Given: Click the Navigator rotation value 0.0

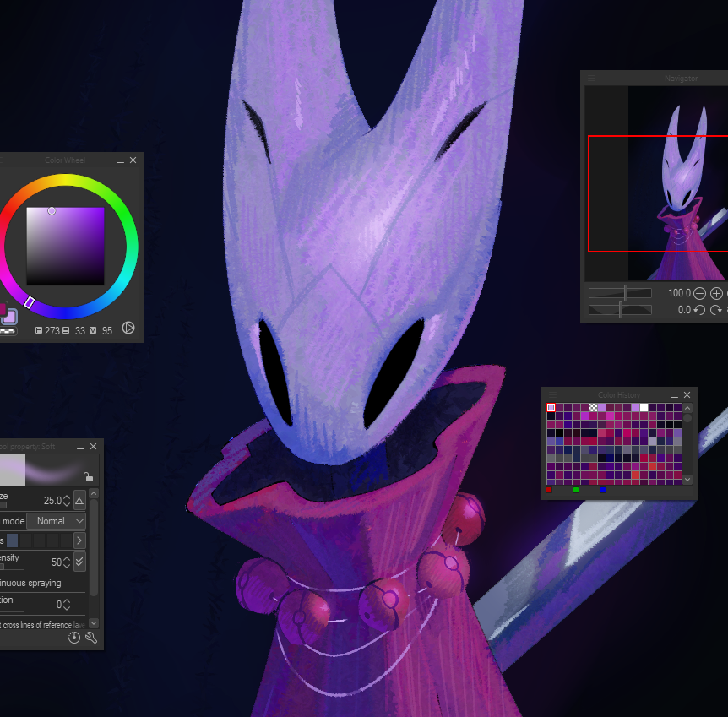Looking at the screenshot, I should click(x=684, y=310).
